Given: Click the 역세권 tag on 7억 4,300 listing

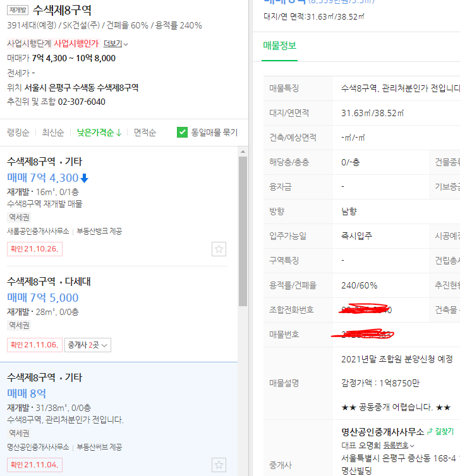Looking at the screenshot, I should coord(19,217).
